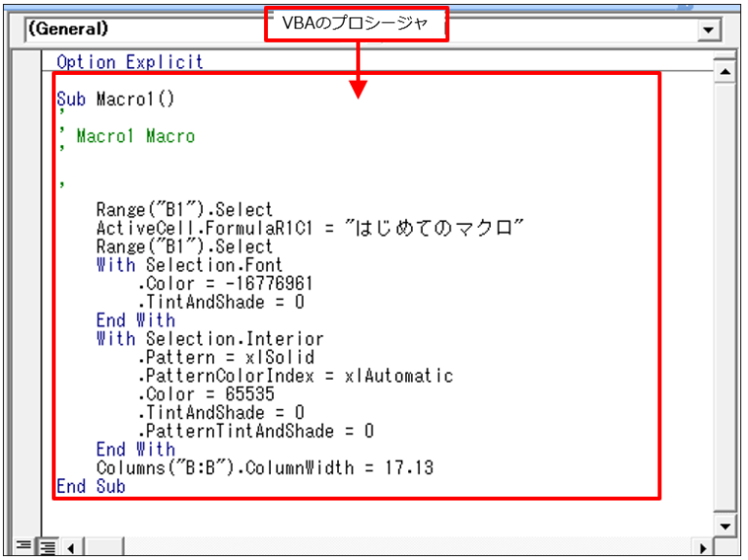Click the VBAのプロシージャ annotation label
This screenshot has height=560, width=748.
(356, 24)
